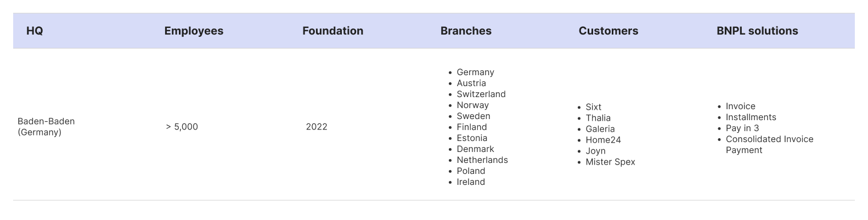This screenshot has height=220, width=868.
Task: Click Austria in the branches list
Action: pyautogui.click(x=471, y=83)
